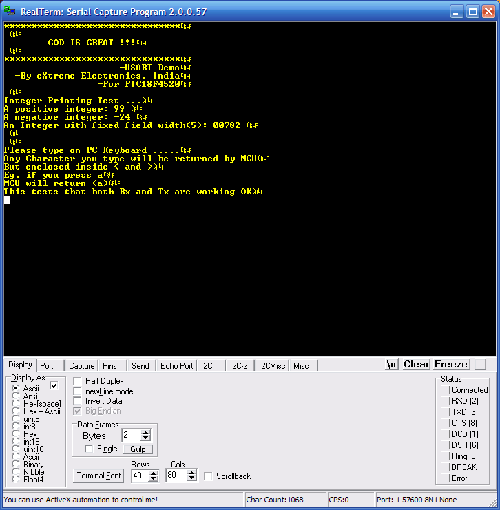
Task: Increase Bytes value with up arrow
Action: tap(146, 433)
